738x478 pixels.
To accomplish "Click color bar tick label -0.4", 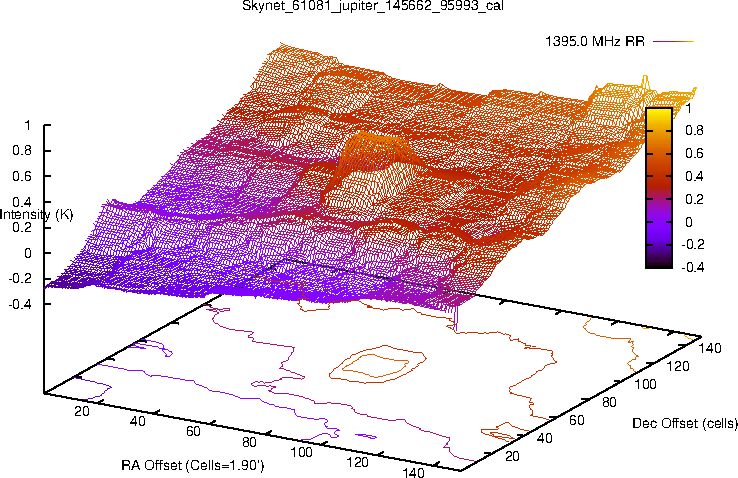I will (x=692, y=267).
